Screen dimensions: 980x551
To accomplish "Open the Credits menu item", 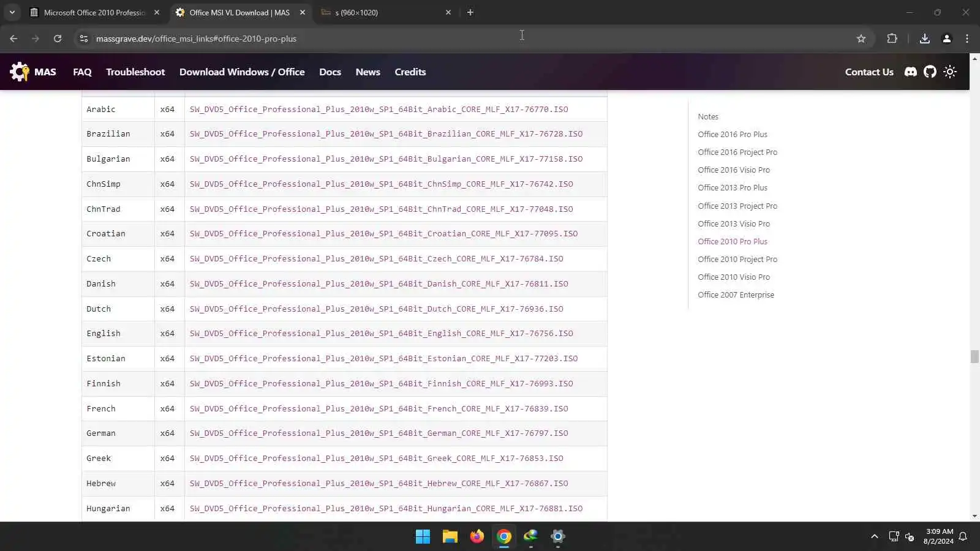I will (x=410, y=72).
